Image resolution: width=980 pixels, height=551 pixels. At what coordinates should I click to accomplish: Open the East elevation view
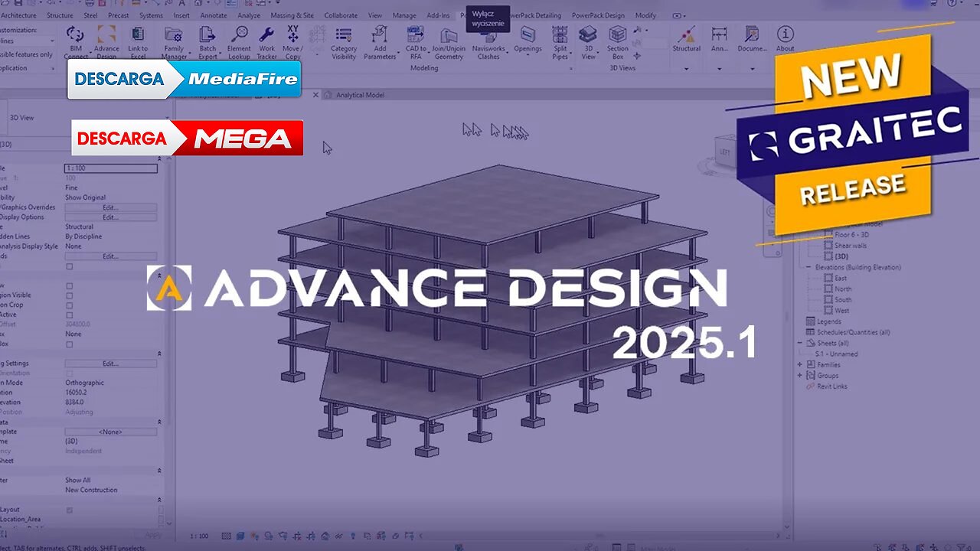(x=840, y=279)
